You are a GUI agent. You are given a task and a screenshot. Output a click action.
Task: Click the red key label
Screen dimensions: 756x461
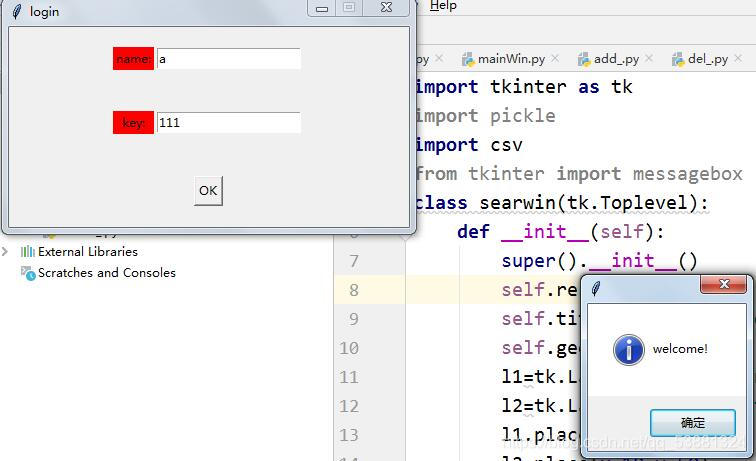click(134, 122)
